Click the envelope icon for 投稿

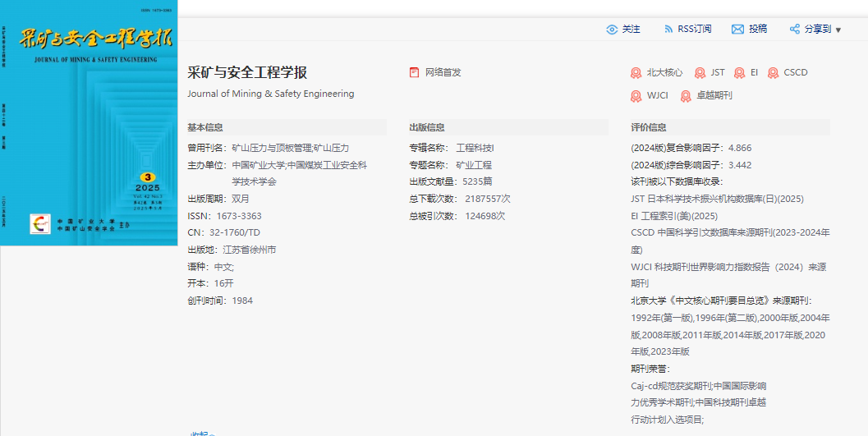click(737, 30)
